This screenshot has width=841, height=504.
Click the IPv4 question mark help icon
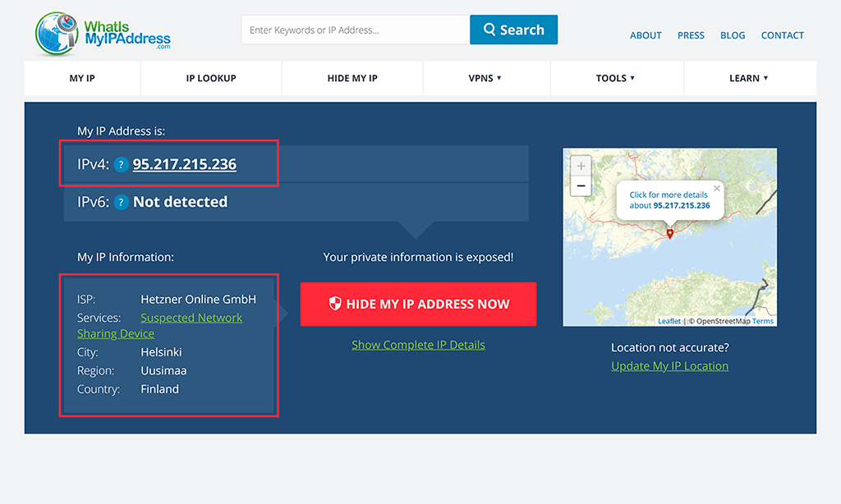click(x=122, y=165)
